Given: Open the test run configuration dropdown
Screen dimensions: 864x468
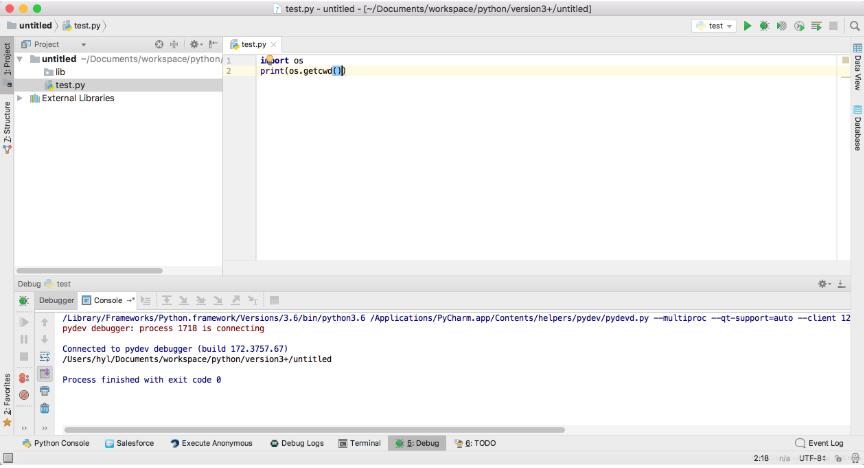Looking at the screenshot, I should (714, 26).
